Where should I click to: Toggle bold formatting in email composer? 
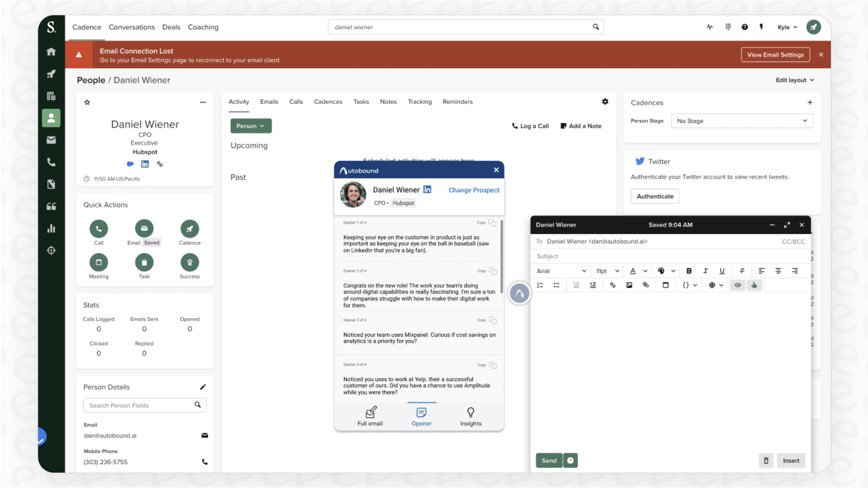coord(689,271)
